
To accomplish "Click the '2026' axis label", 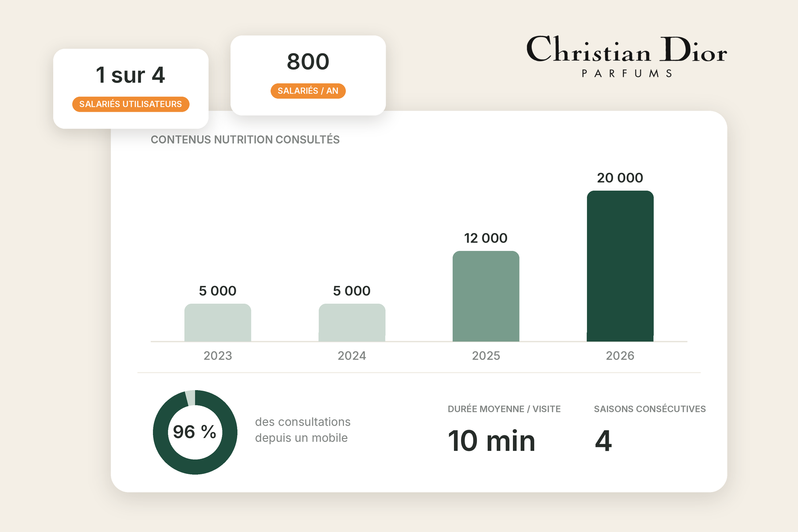I will click(x=620, y=356).
